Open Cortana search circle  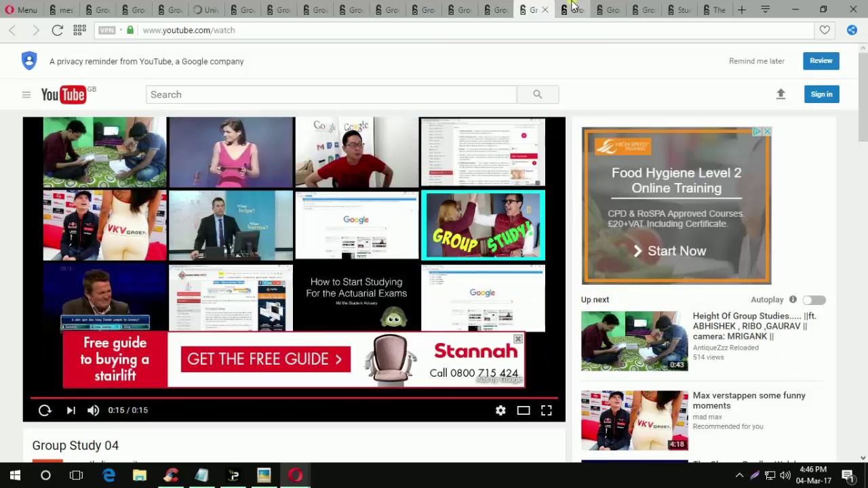click(45, 475)
